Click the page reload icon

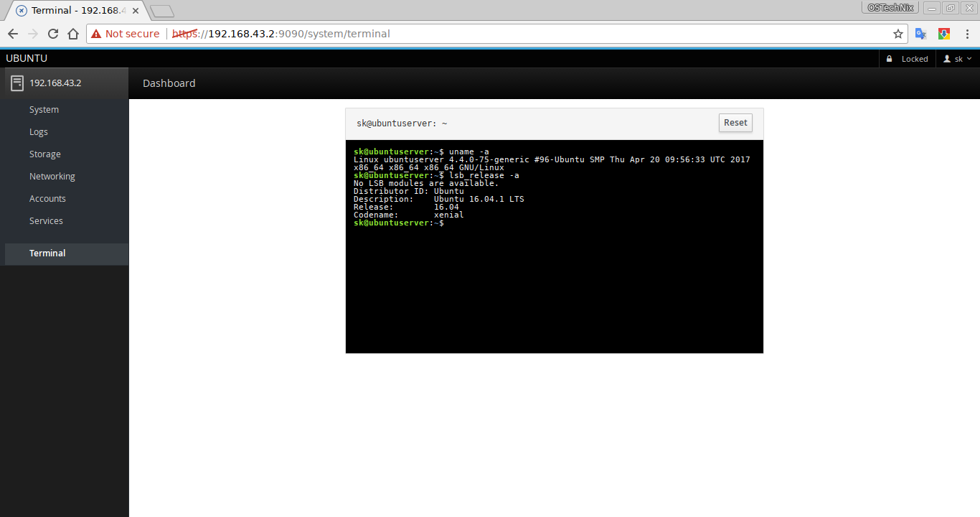click(52, 33)
